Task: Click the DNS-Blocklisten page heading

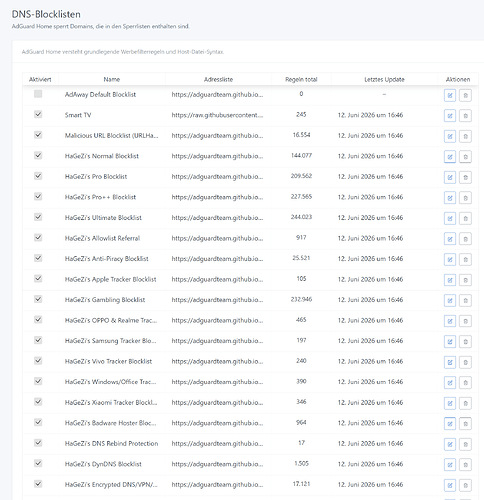Action: coord(46,14)
